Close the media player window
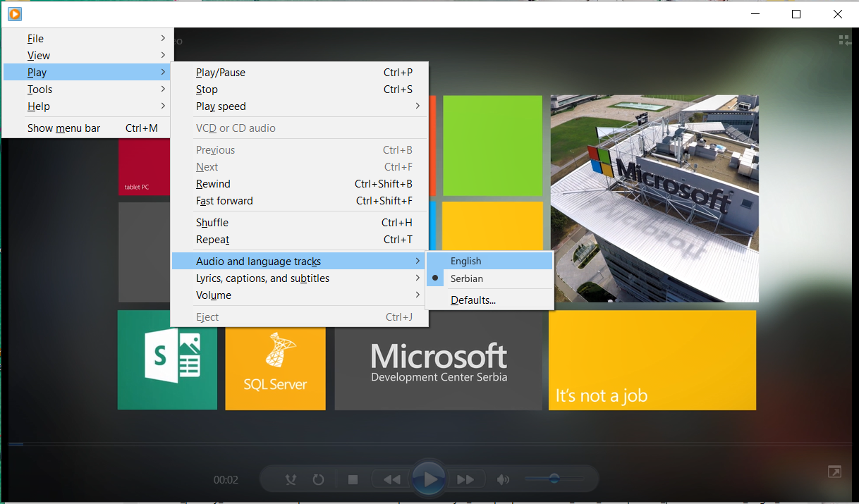The width and height of the screenshot is (859, 504). [838, 14]
